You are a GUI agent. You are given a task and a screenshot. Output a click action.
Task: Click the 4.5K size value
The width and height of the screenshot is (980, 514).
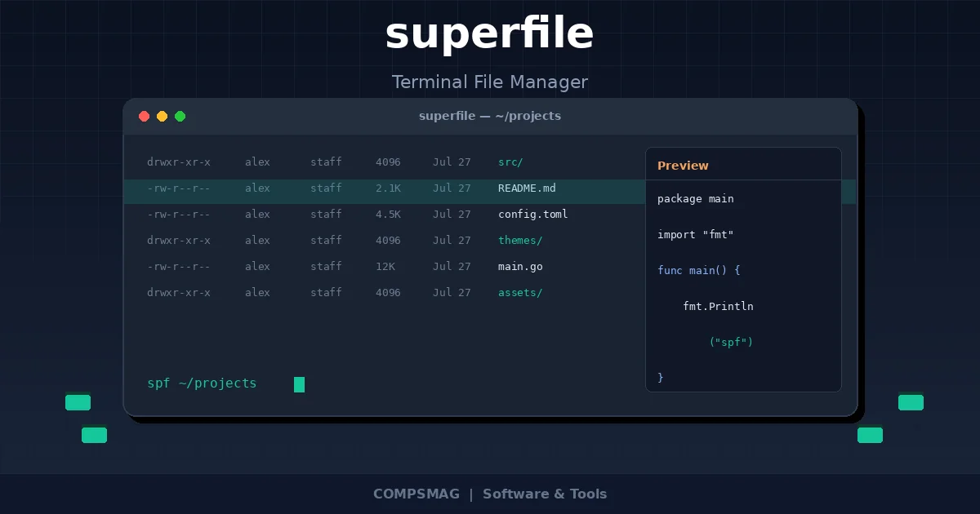(388, 215)
